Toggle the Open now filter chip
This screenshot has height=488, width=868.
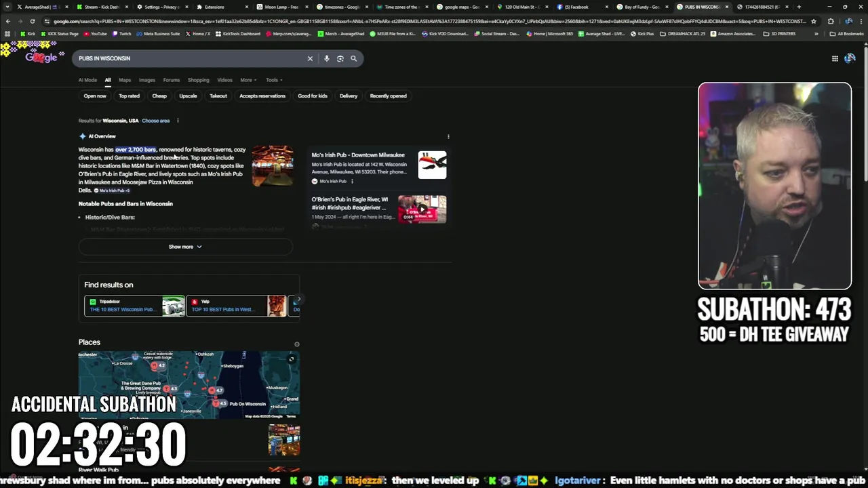pyautogui.click(x=95, y=96)
